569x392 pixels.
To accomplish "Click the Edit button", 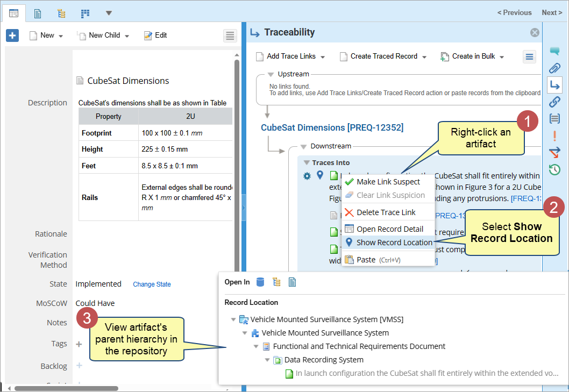I will [155, 35].
